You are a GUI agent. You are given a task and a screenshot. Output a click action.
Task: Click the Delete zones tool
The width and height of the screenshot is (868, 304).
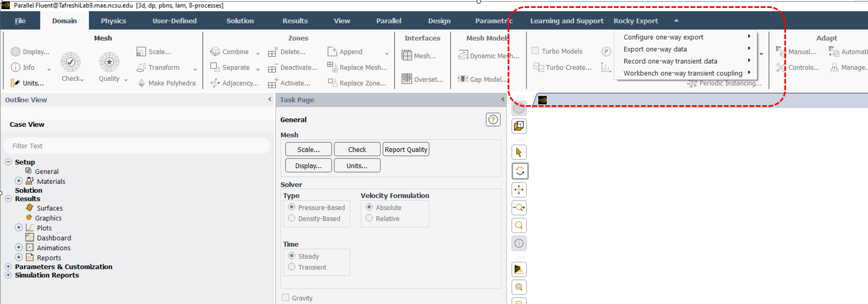287,52
